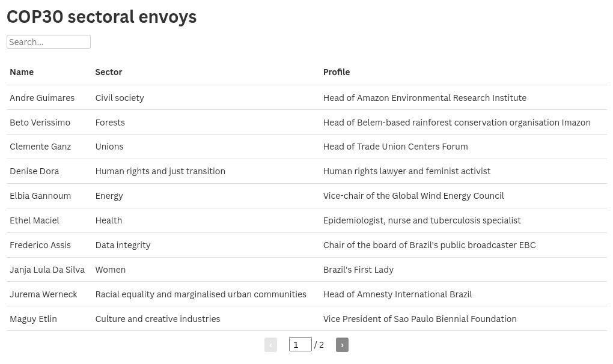
Task: Select Elbia Gannoum Energy row
Action: (x=306, y=196)
